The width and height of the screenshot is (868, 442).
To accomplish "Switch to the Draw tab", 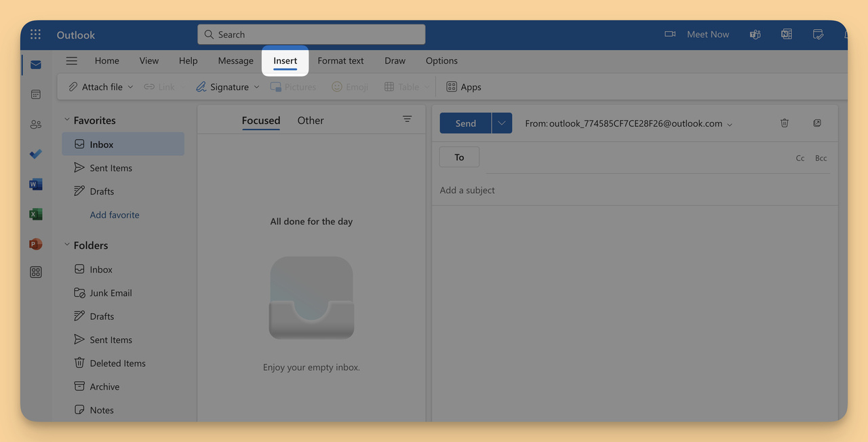I will point(395,60).
